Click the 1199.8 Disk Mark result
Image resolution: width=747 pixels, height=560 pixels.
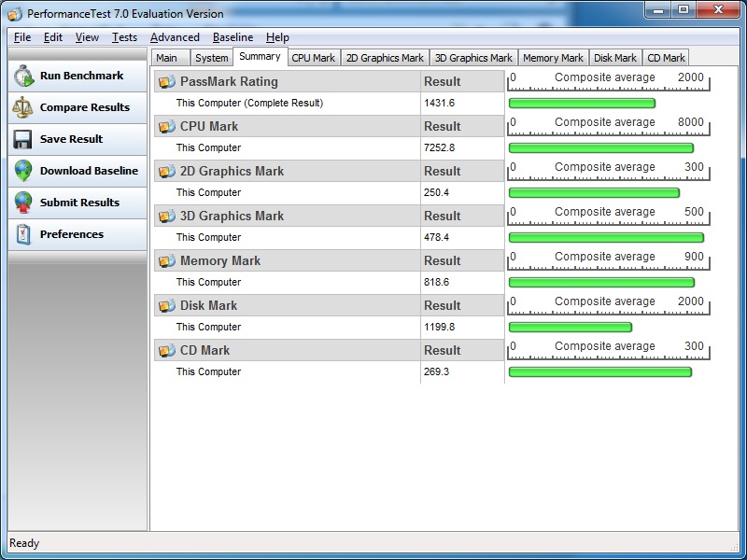(x=439, y=327)
